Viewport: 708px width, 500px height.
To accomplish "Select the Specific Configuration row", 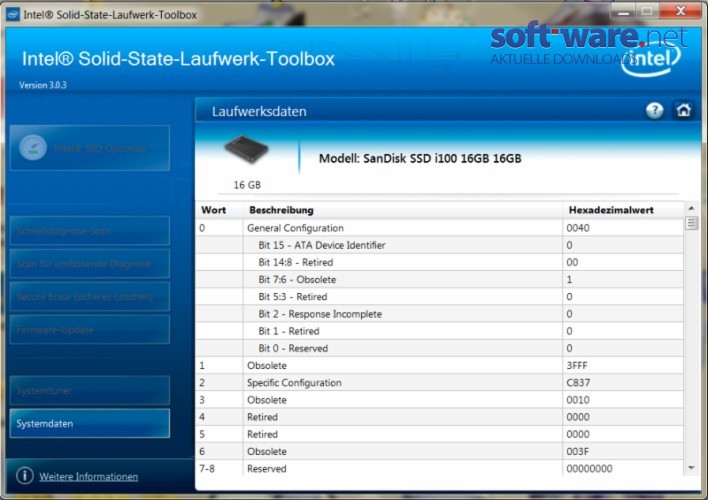I will pyautogui.click(x=440, y=383).
